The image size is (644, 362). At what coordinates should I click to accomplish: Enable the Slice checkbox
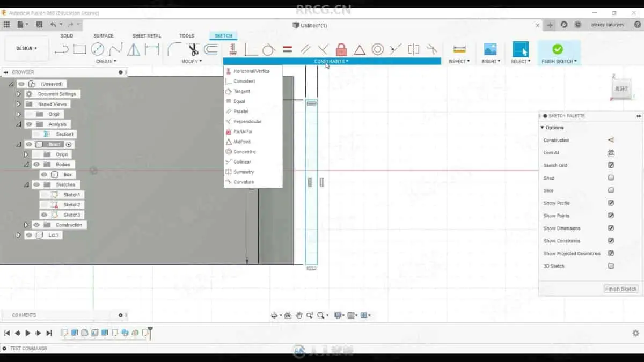pyautogui.click(x=611, y=190)
